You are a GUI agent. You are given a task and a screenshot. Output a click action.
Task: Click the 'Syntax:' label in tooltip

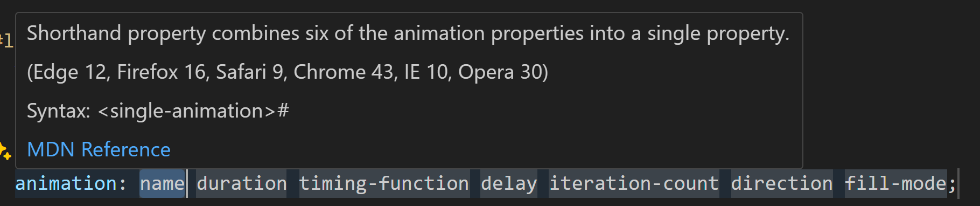[x=58, y=111]
